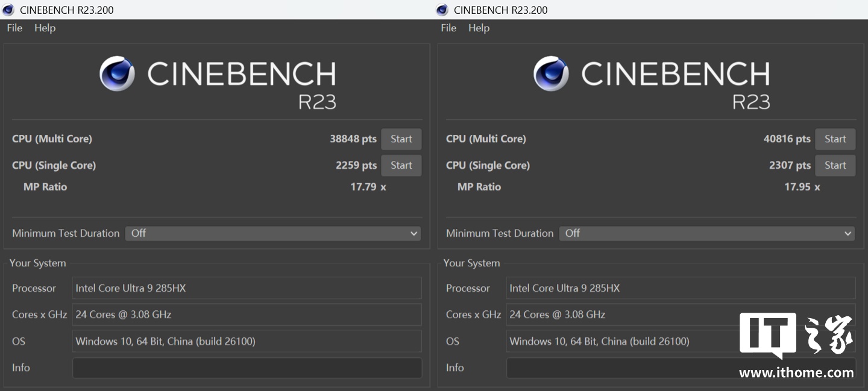Start Multi Core test scoring 40816 pts
Image resolution: width=868 pixels, height=391 pixels.
pyautogui.click(x=835, y=139)
